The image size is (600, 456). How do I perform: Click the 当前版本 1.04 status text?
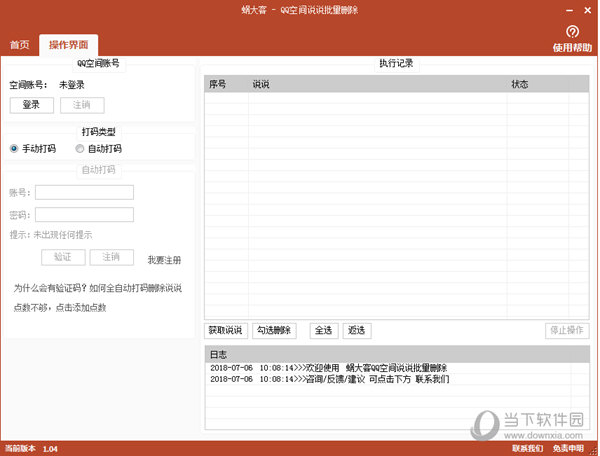coord(31,449)
